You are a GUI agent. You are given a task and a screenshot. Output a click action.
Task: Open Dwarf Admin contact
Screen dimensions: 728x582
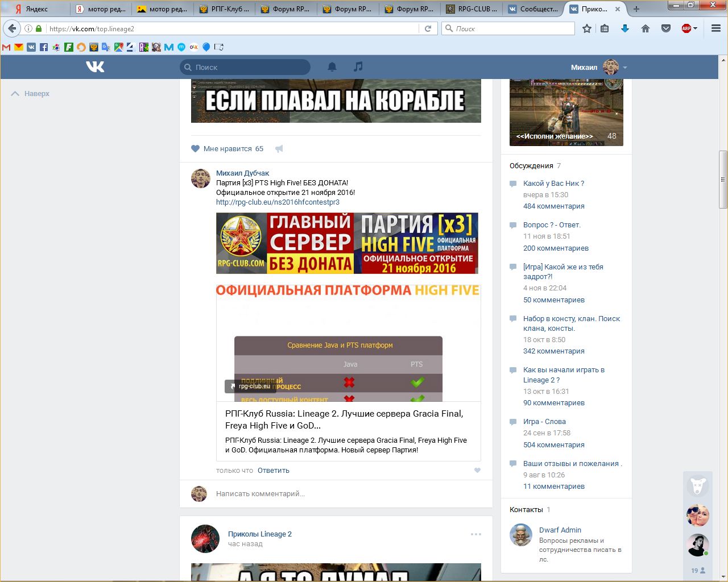pyautogui.click(x=560, y=530)
